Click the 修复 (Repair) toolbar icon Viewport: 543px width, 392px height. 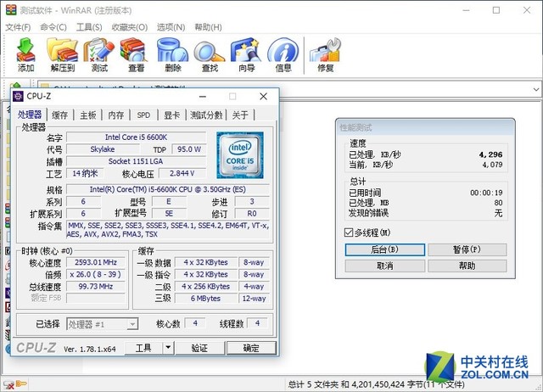[x=326, y=54]
